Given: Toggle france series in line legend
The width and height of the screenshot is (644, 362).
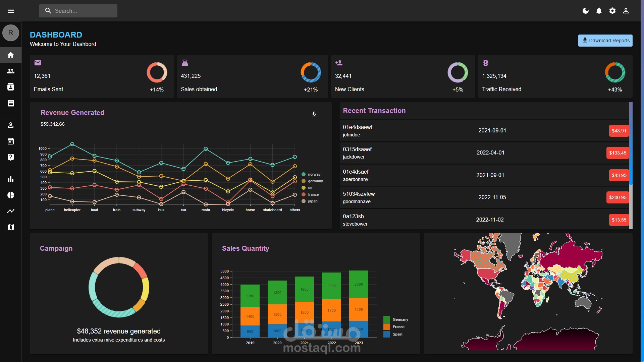Looking at the screenshot, I should point(310,194).
